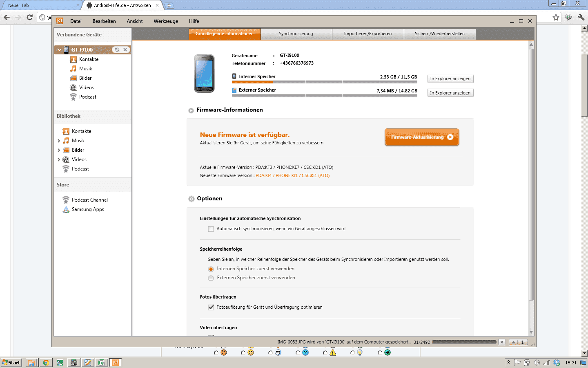Viewport: 588px width, 368px height.
Task: Expand Videos in the Bibliothek section
Action: click(59, 159)
